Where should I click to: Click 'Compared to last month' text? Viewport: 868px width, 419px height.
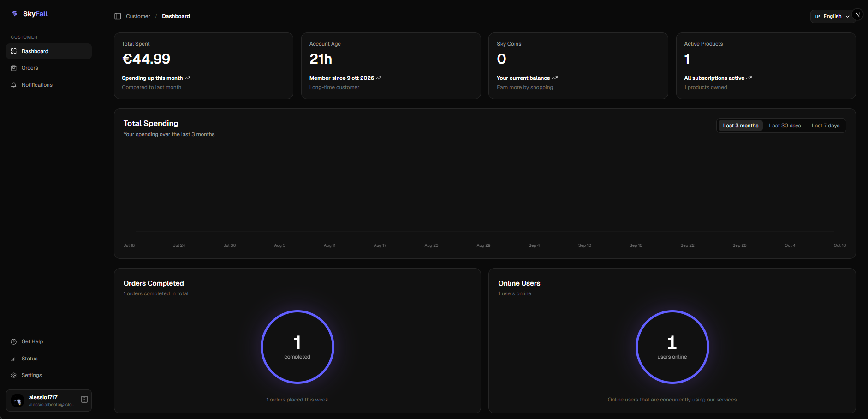point(152,87)
